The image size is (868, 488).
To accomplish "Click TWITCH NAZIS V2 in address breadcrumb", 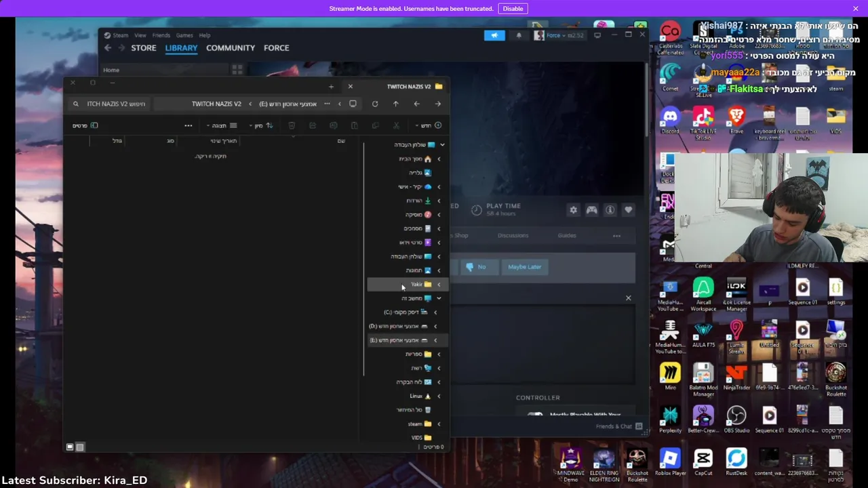I will tap(216, 104).
